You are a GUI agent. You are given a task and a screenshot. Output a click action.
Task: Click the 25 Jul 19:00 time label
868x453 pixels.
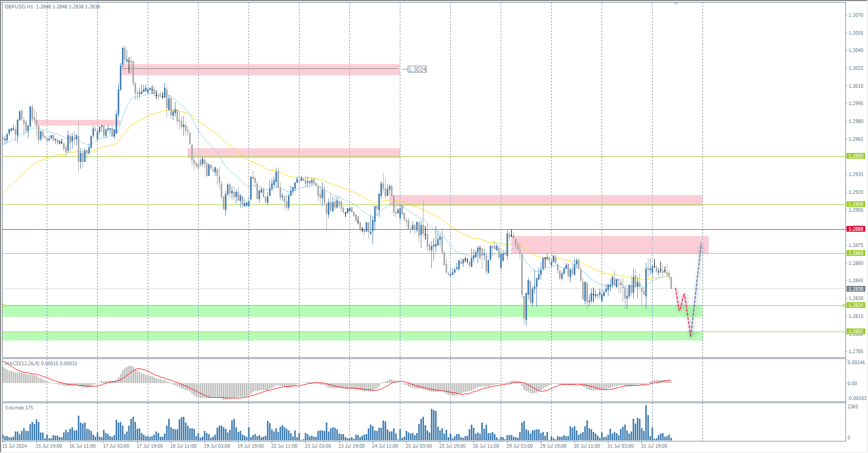pyautogui.click(x=452, y=446)
